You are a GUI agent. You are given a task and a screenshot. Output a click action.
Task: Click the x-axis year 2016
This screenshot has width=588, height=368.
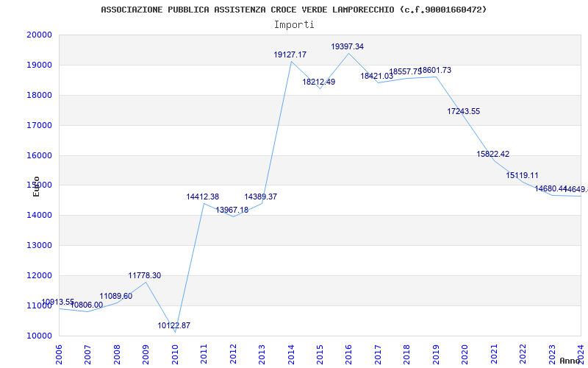tap(348, 354)
